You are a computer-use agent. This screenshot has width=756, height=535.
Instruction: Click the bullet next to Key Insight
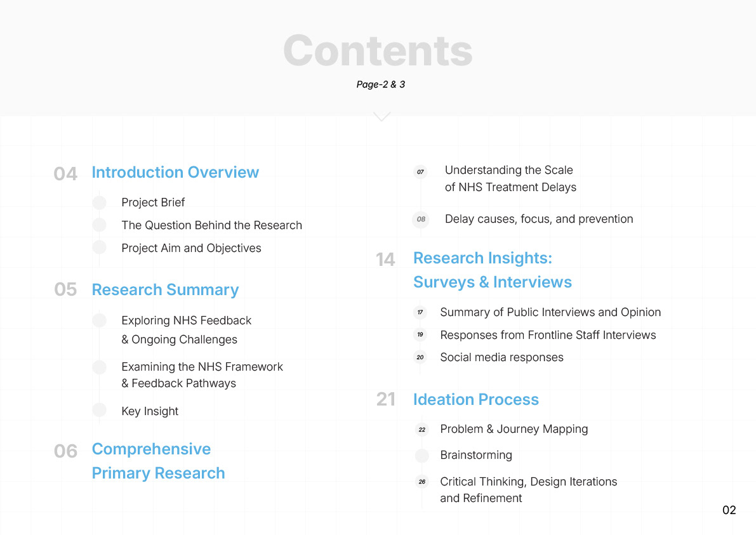tap(99, 410)
